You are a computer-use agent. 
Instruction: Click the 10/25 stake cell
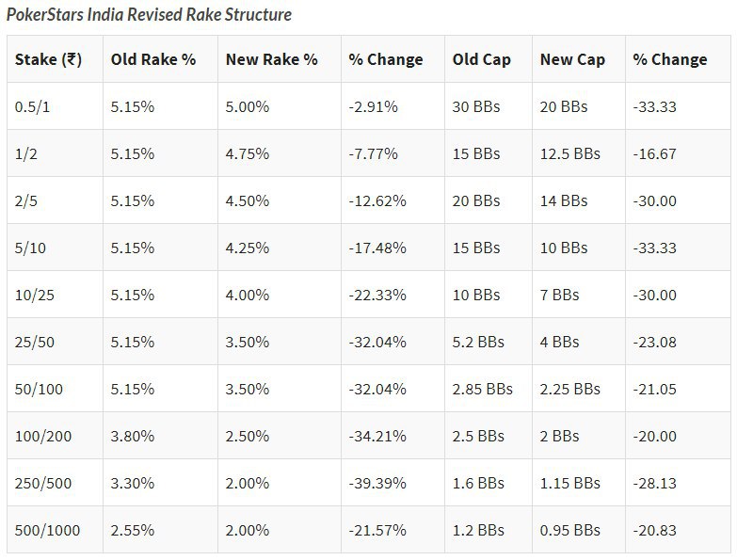(35, 295)
